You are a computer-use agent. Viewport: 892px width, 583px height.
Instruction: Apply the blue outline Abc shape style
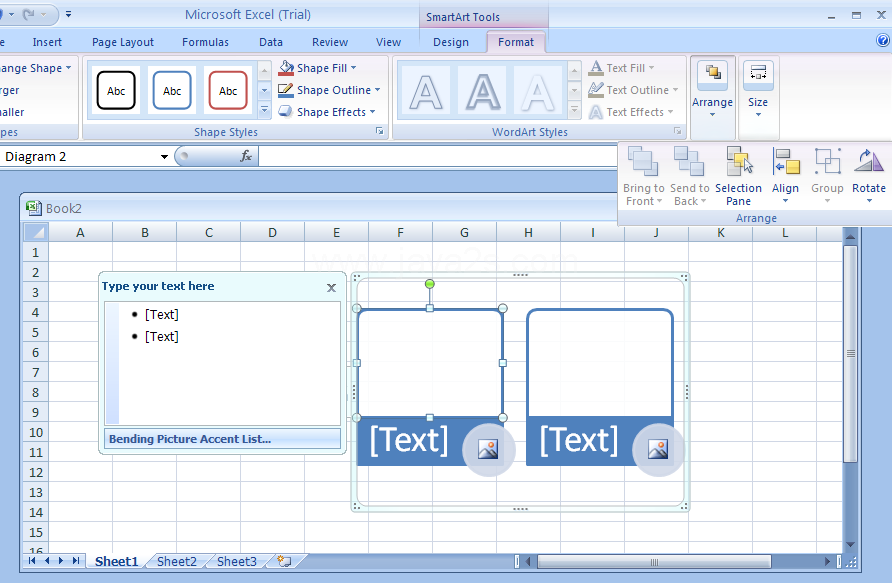(x=172, y=90)
